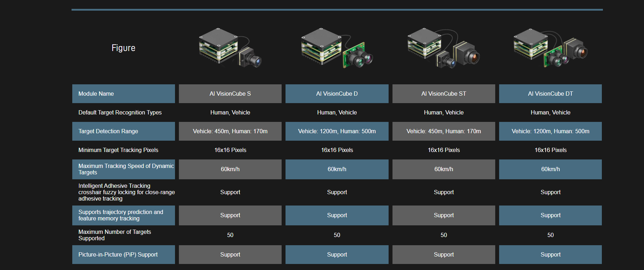Click the Picture-in-Picture (PiP) Support row label
644x270 pixels.
point(118,254)
